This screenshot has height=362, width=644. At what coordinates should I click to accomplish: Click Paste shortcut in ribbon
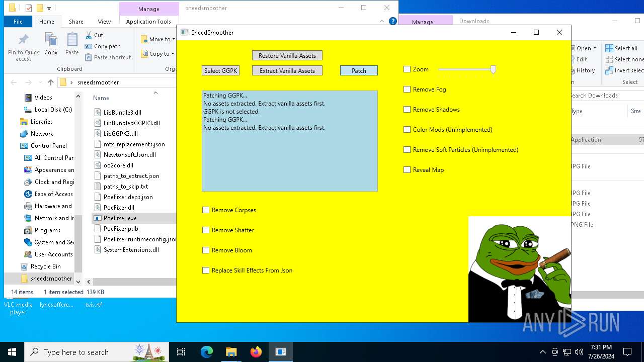[108, 57]
